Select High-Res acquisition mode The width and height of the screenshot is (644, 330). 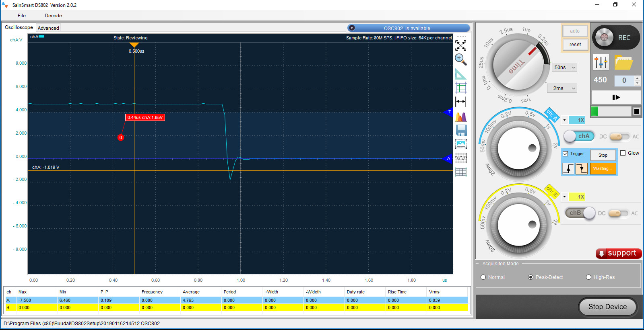[588, 277]
